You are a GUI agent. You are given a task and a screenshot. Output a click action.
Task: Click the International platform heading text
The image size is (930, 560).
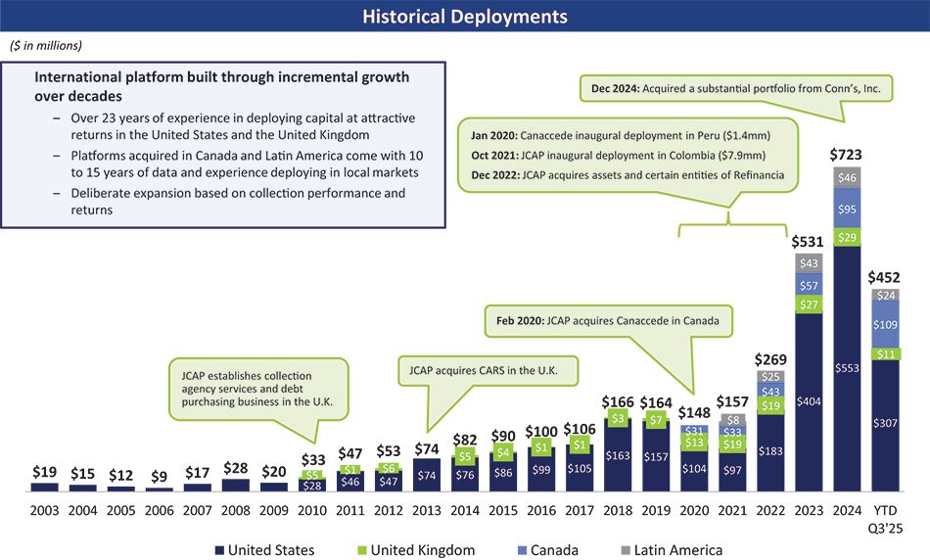221,85
